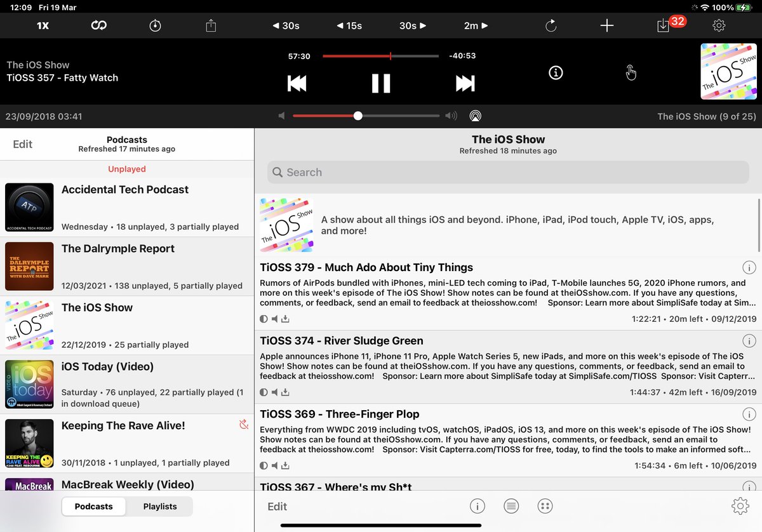The image size is (762, 532).
Task: Switch to the Playlists tab
Action: tap(160, 507)
